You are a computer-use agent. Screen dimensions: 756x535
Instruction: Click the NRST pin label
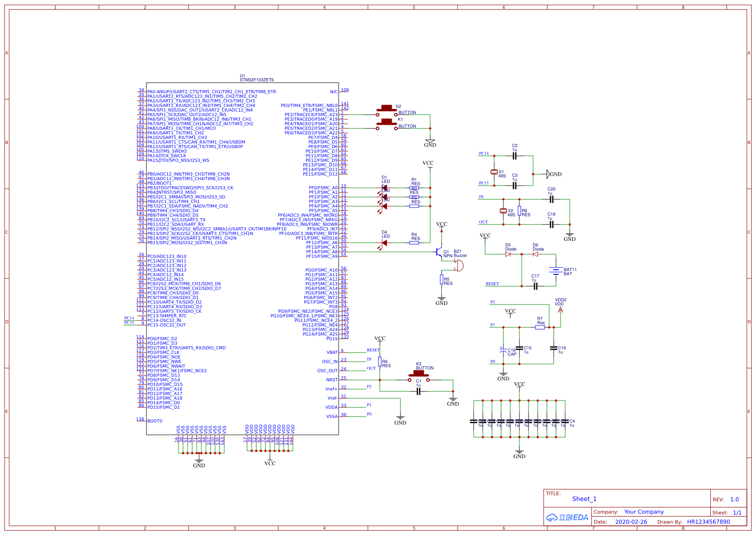click(x=332, y=380)
